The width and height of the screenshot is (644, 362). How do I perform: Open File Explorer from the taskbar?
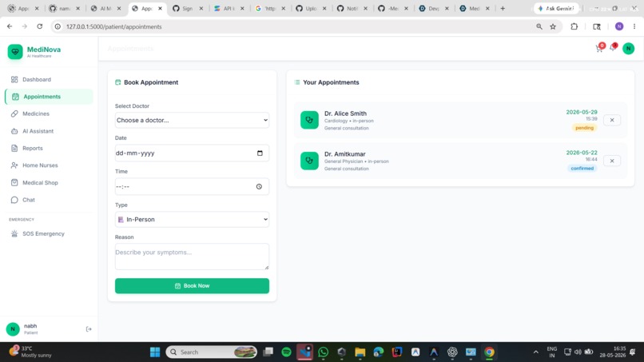[360, 352]
